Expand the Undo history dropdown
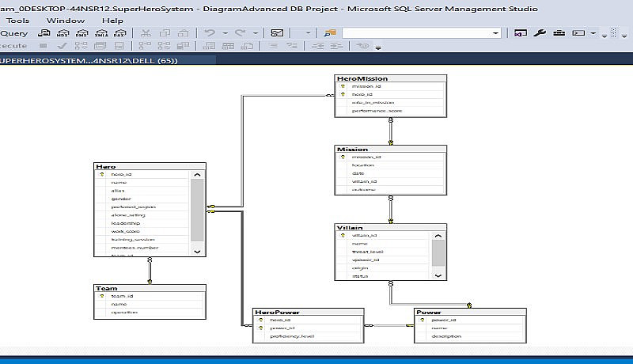Image resolution: width=633 pixels, height=364 pixels. tap(225, 33)
